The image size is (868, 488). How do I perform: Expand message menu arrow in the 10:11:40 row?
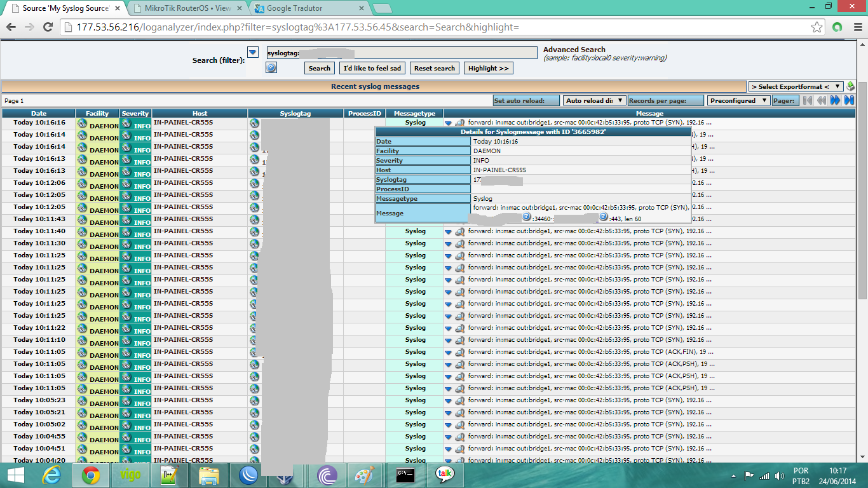point(448,231)
